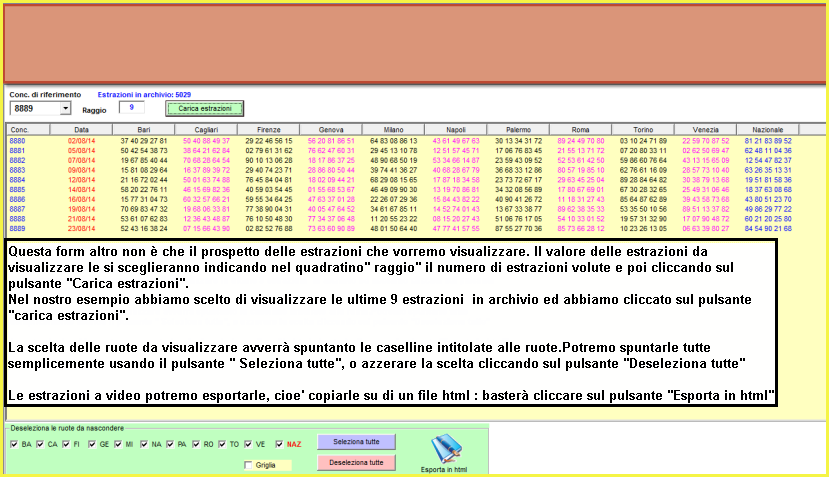Click the date 19/08/14
Image resolution: width=829 pixels, height=477 pixels.
81,209
